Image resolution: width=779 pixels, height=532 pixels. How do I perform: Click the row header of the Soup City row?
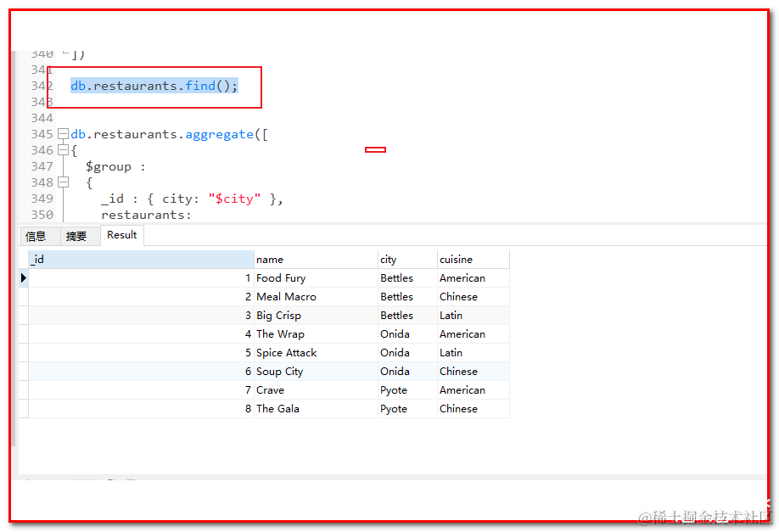(x=24, y=372)
